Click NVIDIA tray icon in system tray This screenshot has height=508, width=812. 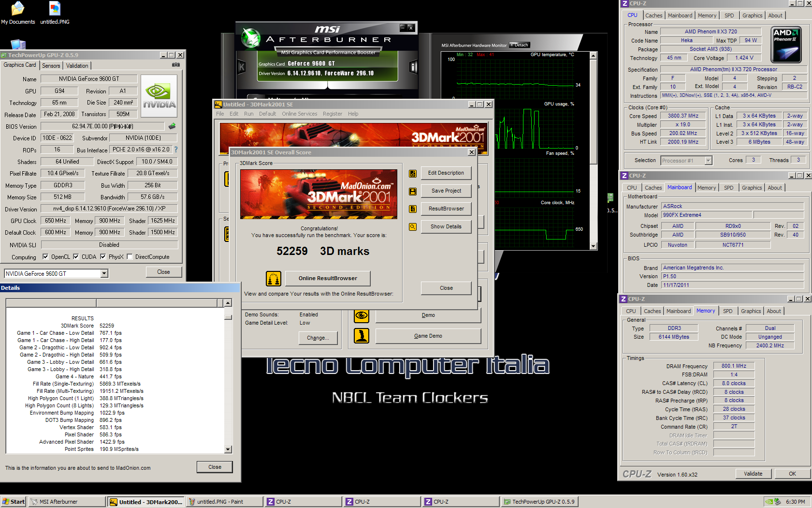769,502
